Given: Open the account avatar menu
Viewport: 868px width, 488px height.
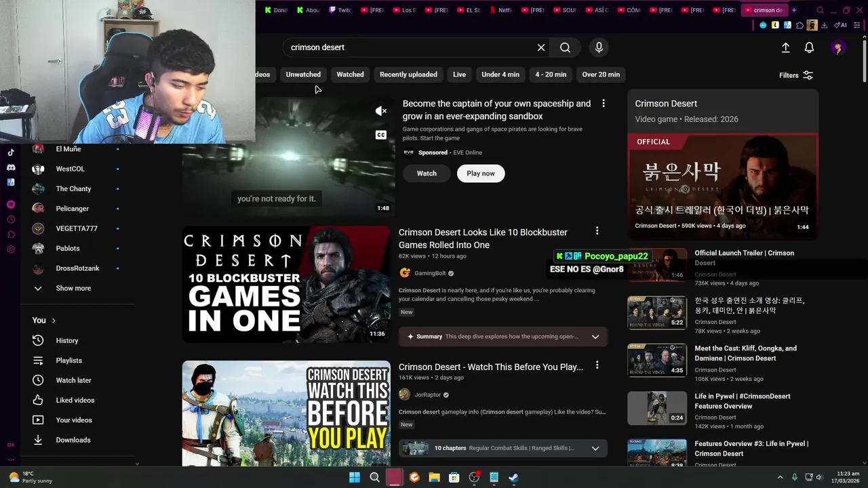Looking at the screenshot, I should [x=838, y=47].
